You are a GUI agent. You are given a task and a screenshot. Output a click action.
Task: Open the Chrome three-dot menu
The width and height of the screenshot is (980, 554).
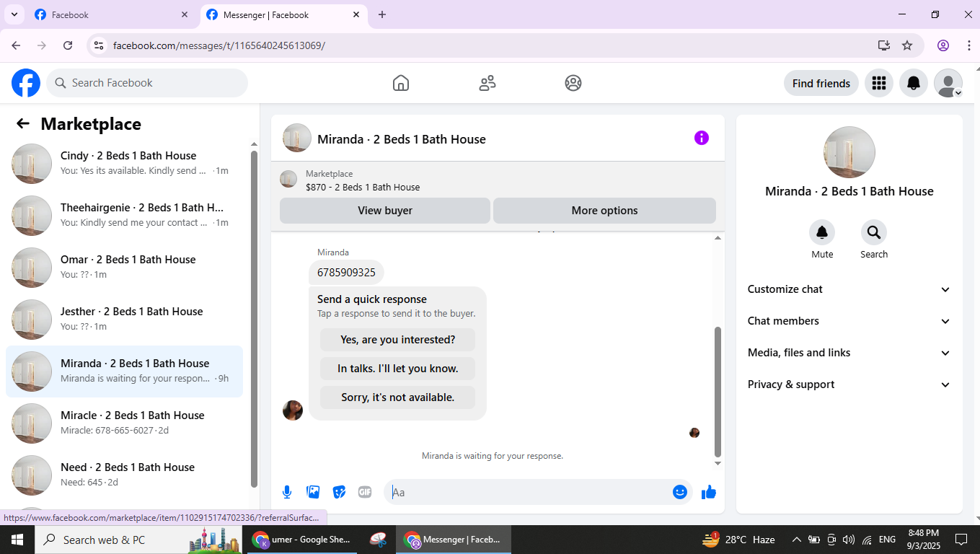[968, 45]
